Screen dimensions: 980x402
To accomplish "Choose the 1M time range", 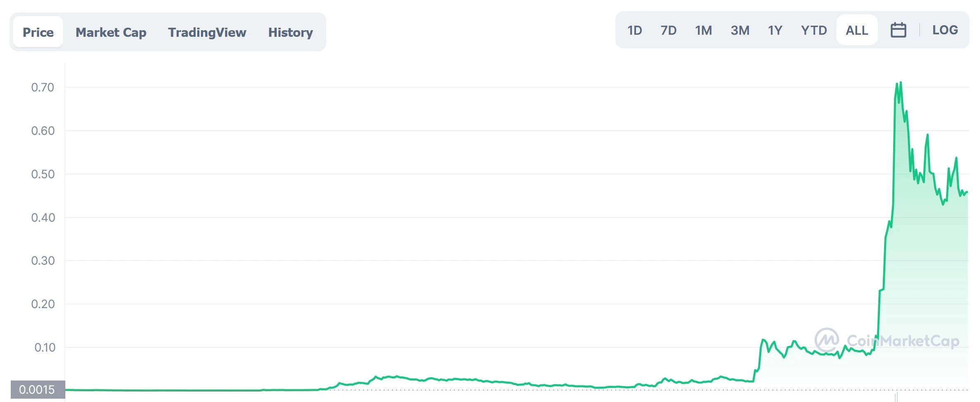I will 703,30.
